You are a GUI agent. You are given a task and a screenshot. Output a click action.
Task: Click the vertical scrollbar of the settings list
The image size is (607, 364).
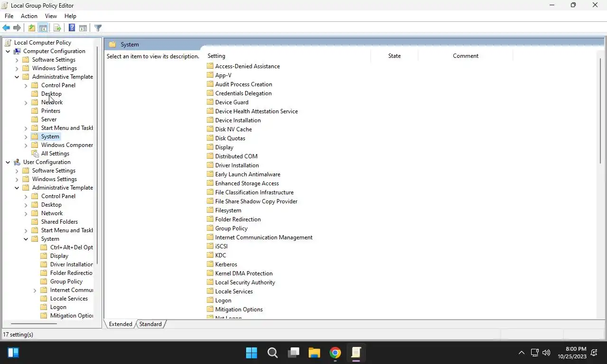pyautogui.click(x=601, y=111)
